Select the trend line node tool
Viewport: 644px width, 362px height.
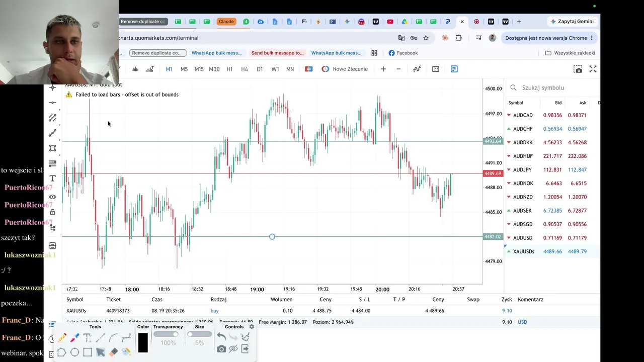pyautogui.click(x=53, y=133)
